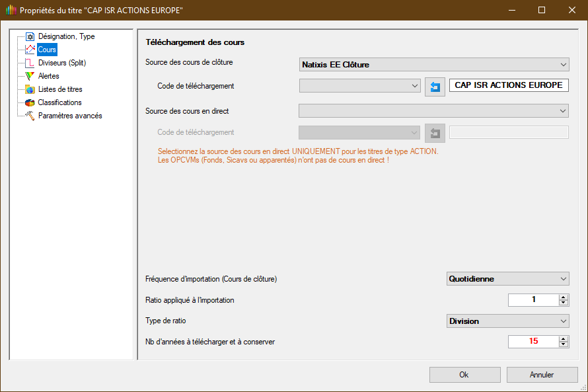Go to Paramètres avancés section
This screenshot has height=392, width=588.
pyautogui.click(x=69, y=116)
